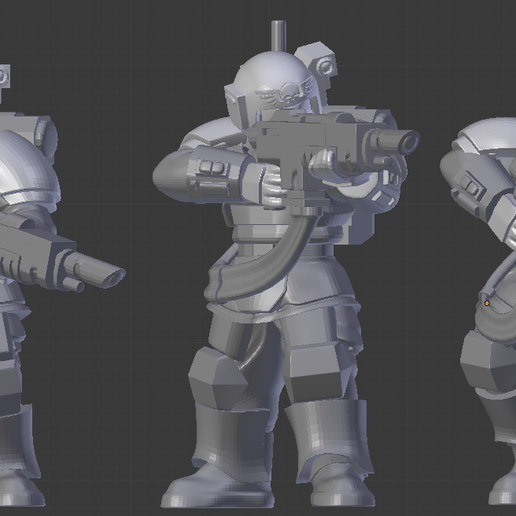Click the antenna on top of the center helmet
Screen dimensions: 516x516
coord(278,36)
